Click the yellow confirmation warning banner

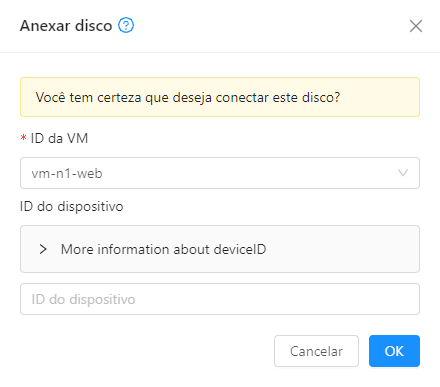tap(220, 97)
